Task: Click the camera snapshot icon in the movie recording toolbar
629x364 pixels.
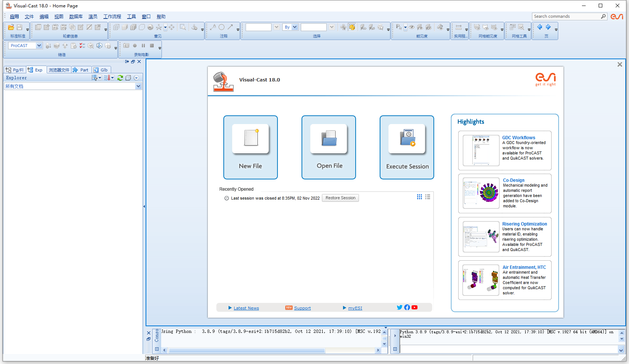Action: tap(126, 46)
